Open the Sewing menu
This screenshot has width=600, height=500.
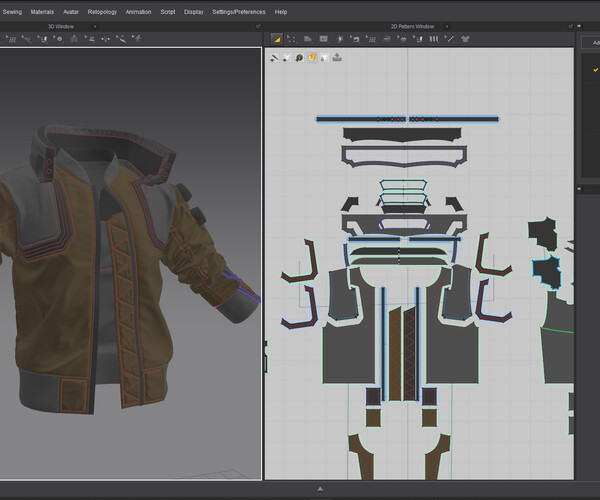click(12, 11)
